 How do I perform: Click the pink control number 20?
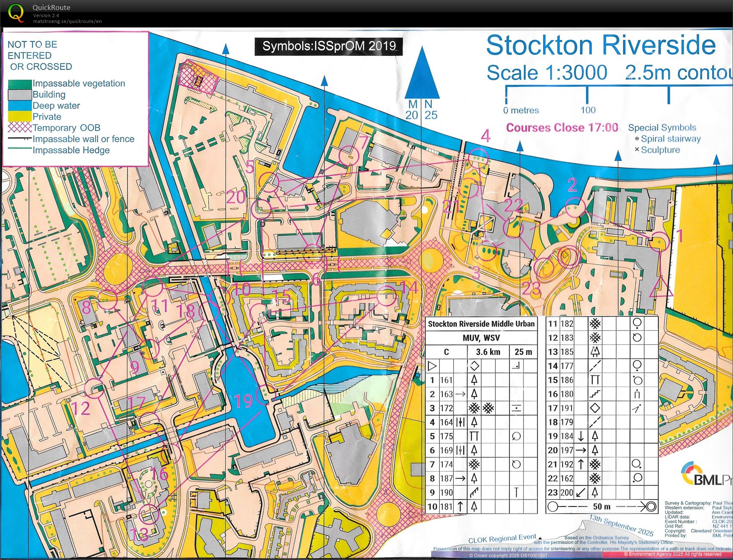pyautogui.click(x=236, y=198)
